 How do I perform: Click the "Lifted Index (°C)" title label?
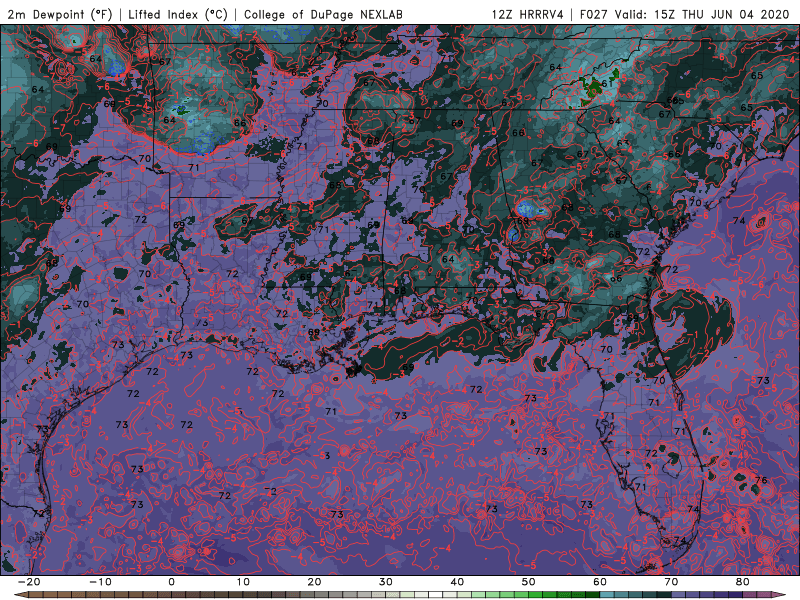[178, 14]
